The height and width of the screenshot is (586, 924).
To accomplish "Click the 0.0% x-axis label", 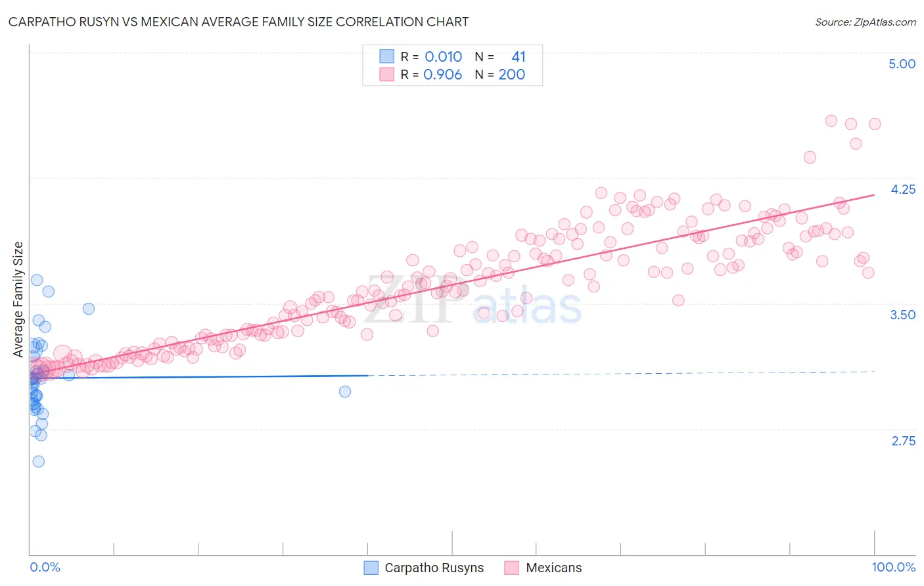I will [45, 567].
